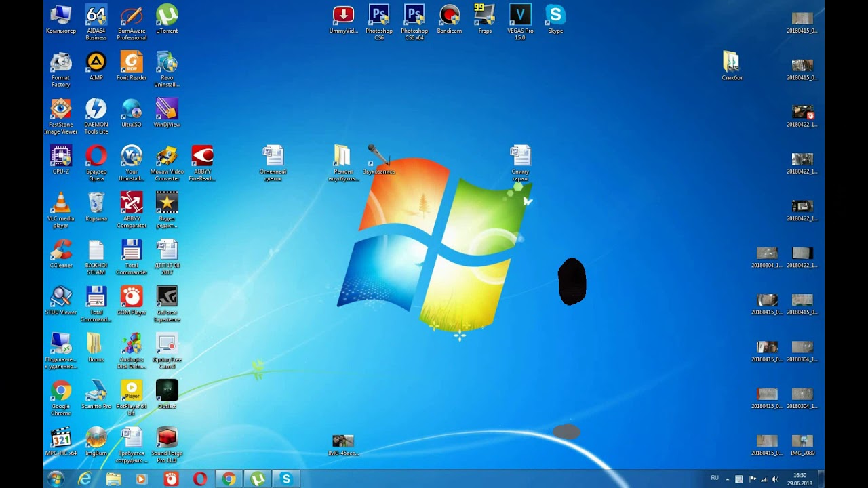The width and height of the screenshot is (868, 488).
Task: Open Action Center flag in tray
Action: click(x=753, y=479)
